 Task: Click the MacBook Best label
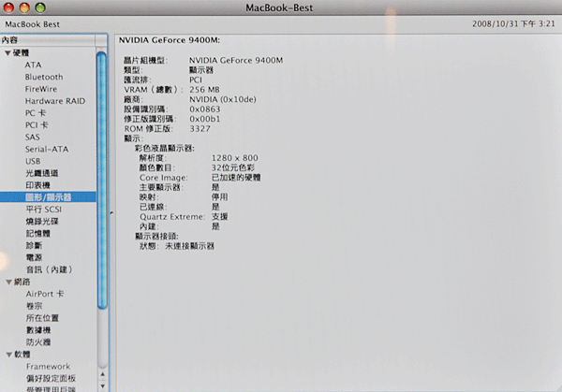click(x=32, y=24)
